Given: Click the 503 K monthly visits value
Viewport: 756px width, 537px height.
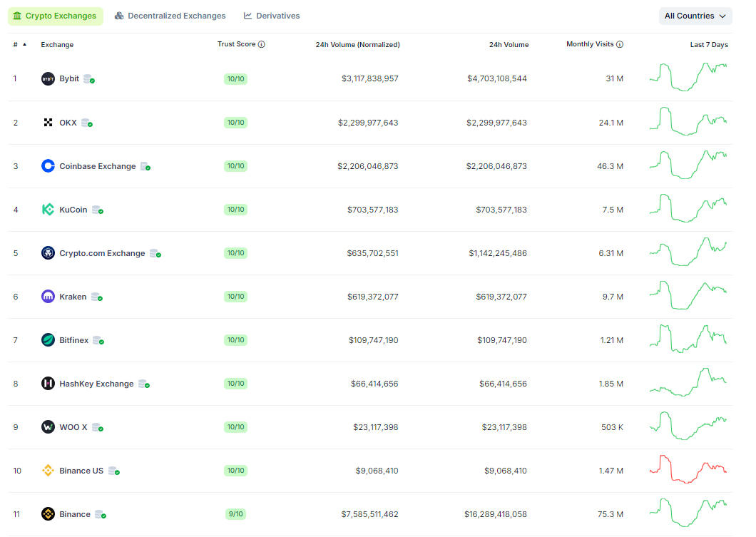Looking at the screenshot, I should [x=612, y=427].
